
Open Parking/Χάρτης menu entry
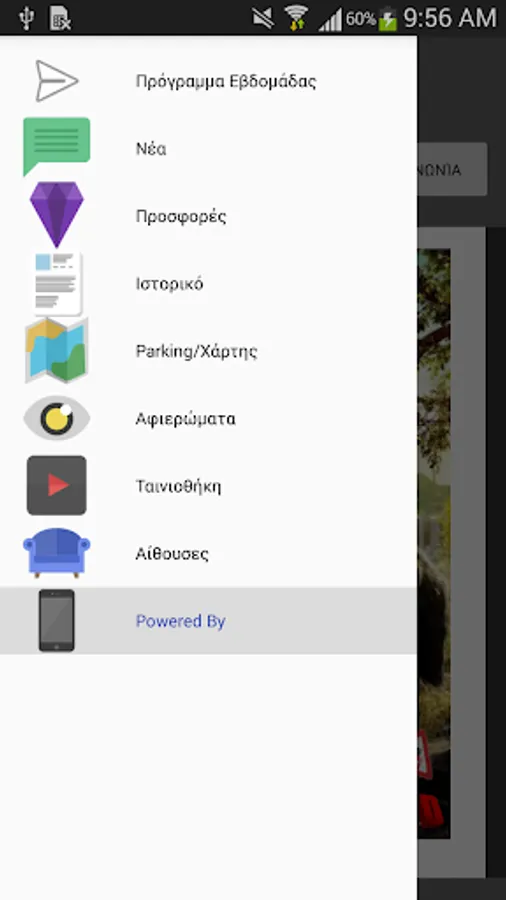pyautogui.click(x=208, y=351)
